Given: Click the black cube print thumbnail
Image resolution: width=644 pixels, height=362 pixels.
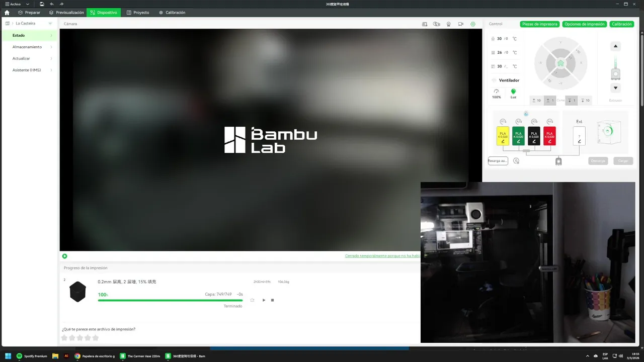Looking at the screenshot, I should (x=77, y=292).
